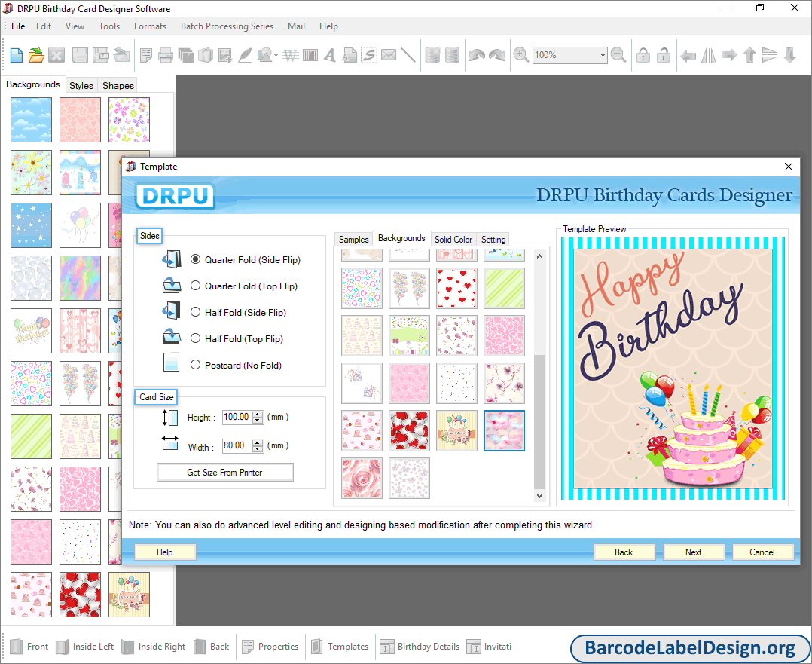Viewport: 812px width, 664px height.
Task: Click the Birthday Details bottom button
Action: click(420, 647)
